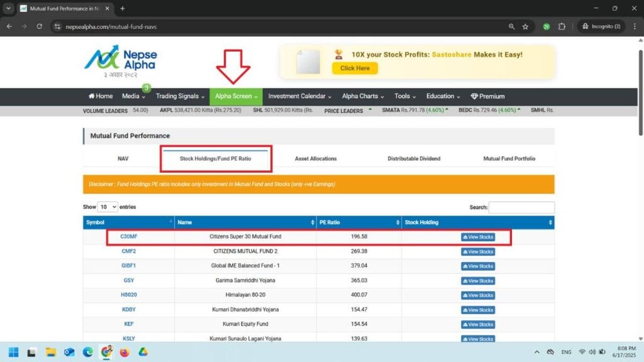
Task: Sort table by Name column
Action: (x=245, y=222)
